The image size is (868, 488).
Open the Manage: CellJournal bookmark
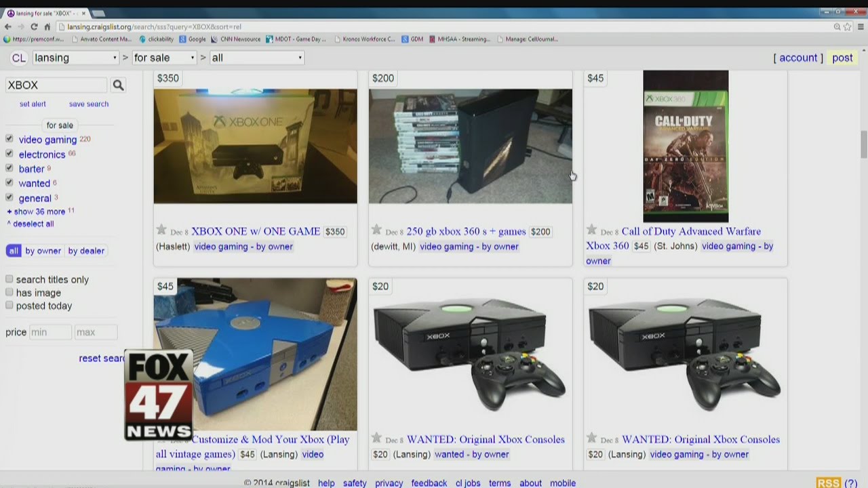[528, 39]
